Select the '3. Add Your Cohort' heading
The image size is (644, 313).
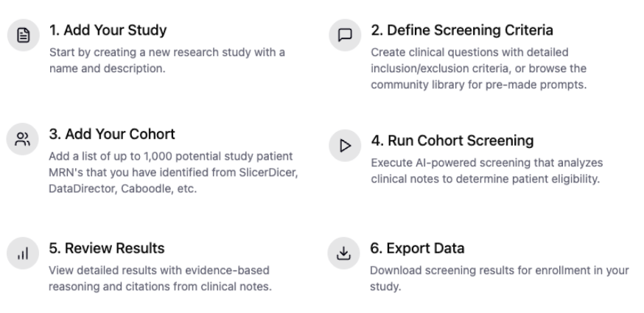pyautogui.click(x=112, y=134)
